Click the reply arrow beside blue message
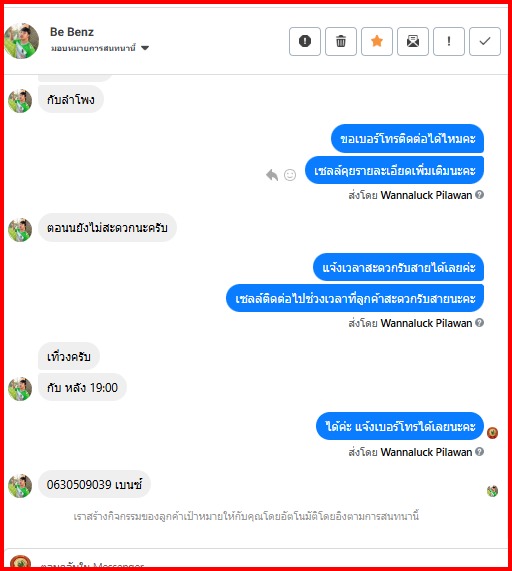Screen dimensions: 512x571 (x=272, y=175)
